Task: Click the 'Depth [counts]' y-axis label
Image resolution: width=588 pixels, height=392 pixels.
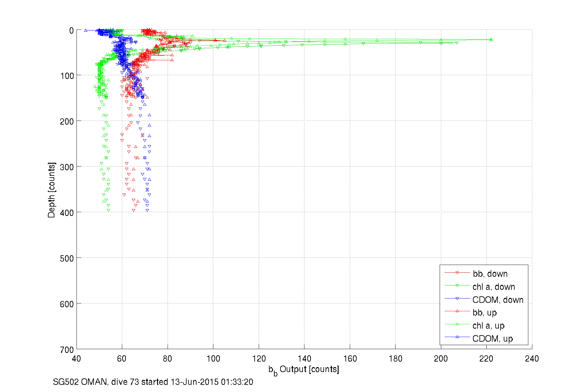Action: 52,190
